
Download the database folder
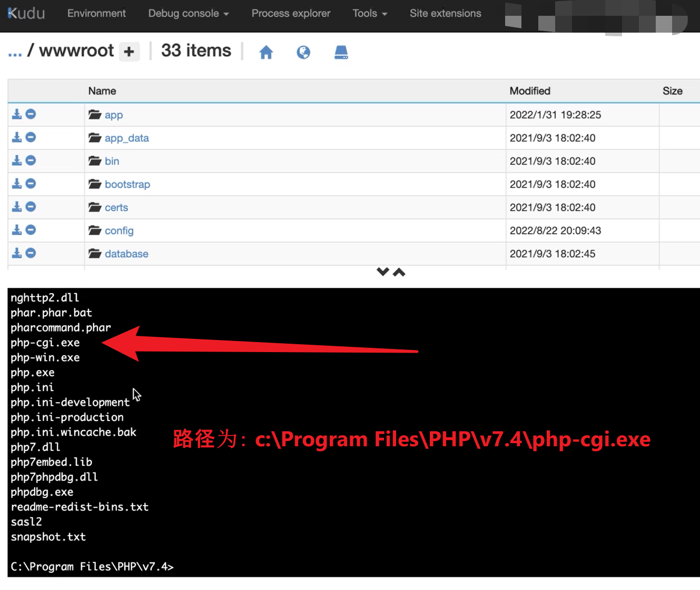pos(17,253)
